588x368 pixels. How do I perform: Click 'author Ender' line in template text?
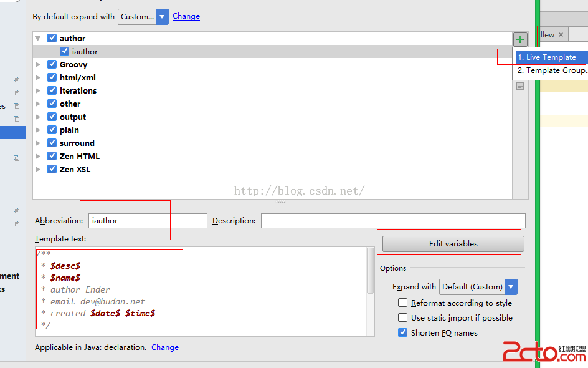point(80,289)
